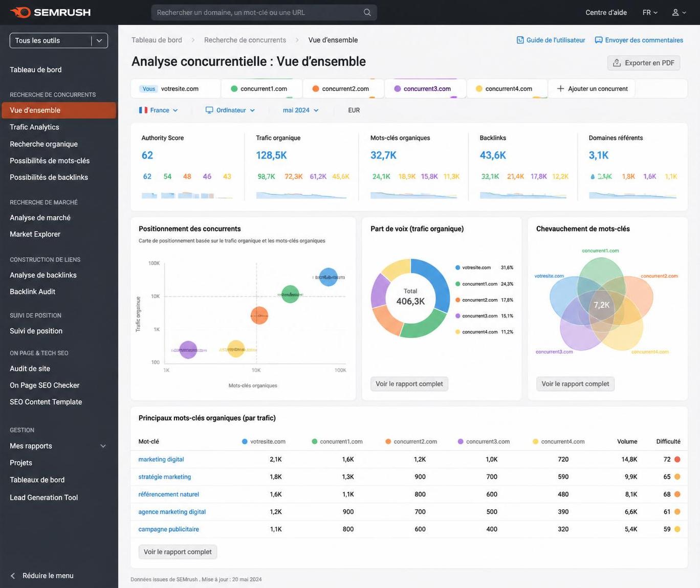This screenshot has width=700, height=588.
Task: Open the France country selector
Action: click(158, 110)
